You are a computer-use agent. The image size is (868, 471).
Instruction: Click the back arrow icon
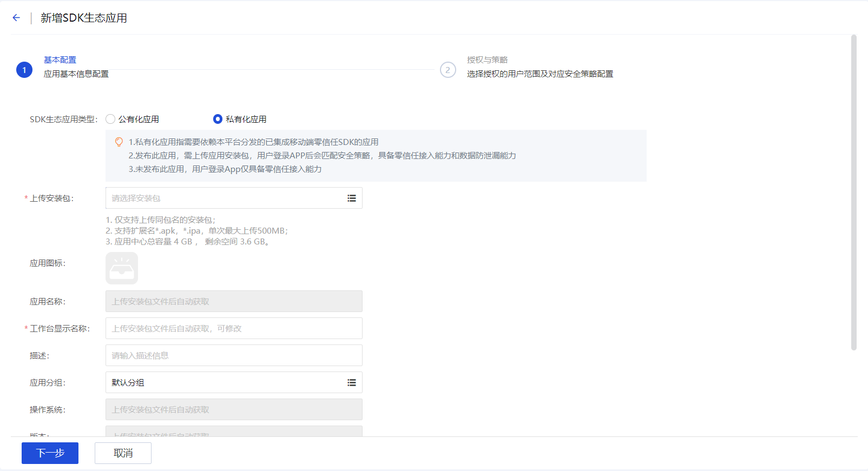(x=16, y=18)
